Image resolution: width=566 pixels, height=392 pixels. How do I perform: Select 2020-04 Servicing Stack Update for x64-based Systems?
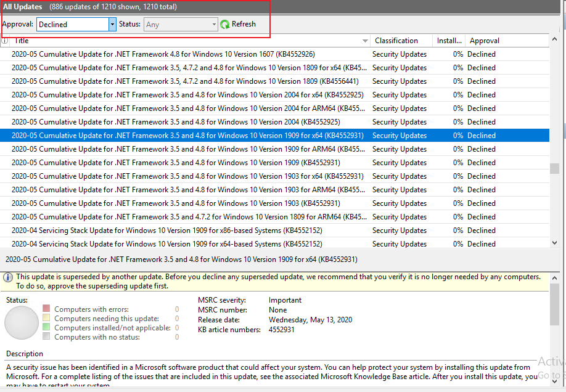(275, 243)
